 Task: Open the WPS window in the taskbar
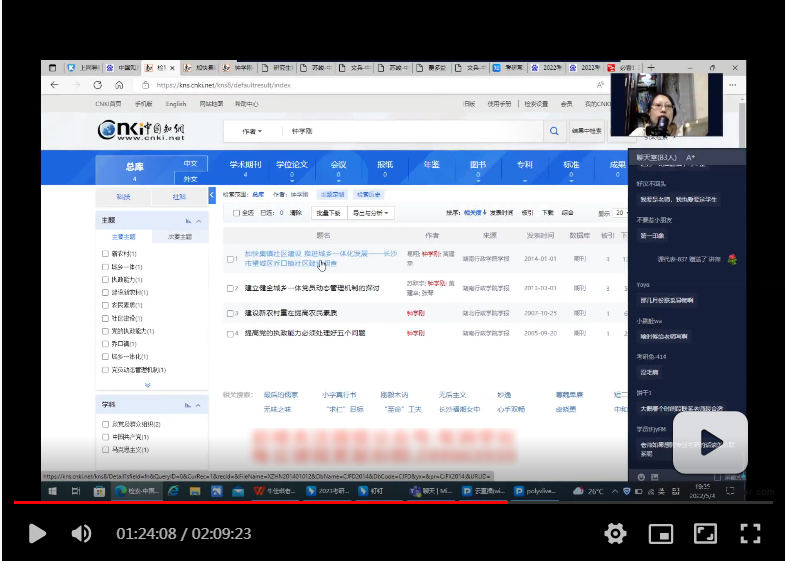coord(274,491)
